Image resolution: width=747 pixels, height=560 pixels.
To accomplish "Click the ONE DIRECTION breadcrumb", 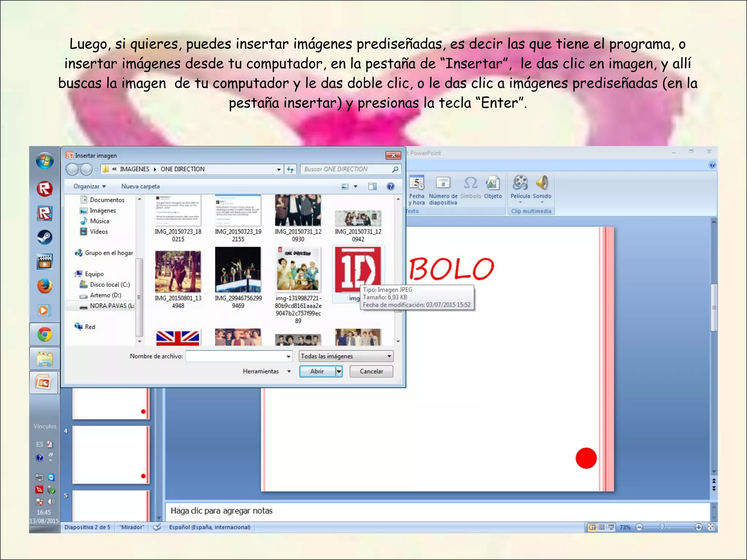I will 182,169.
